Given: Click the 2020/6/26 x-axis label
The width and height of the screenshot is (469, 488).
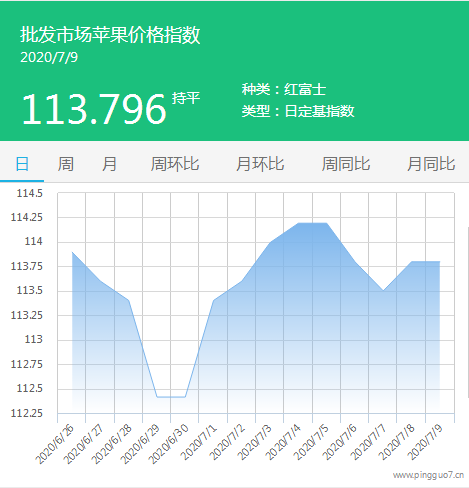Looking at the screenshot, I should [x=56, y=444].
